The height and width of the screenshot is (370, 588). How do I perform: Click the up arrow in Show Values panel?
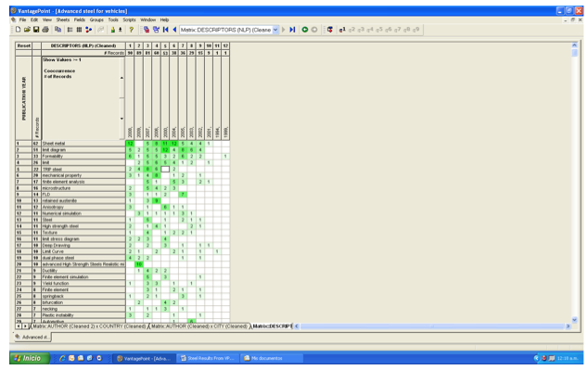(121, 78)
